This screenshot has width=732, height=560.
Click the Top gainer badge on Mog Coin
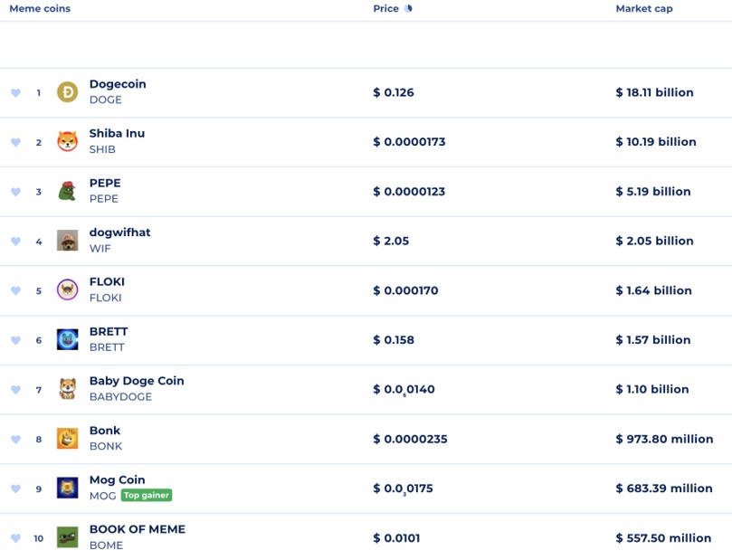[x=147, y=496]
